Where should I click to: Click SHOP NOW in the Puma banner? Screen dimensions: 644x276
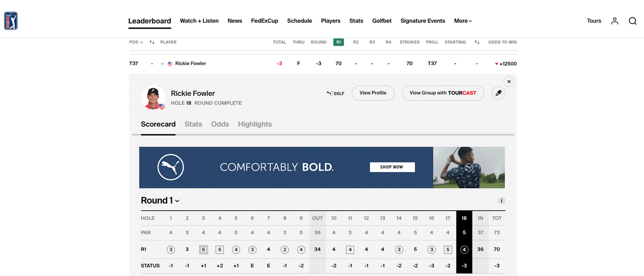[x=392, y=167]
